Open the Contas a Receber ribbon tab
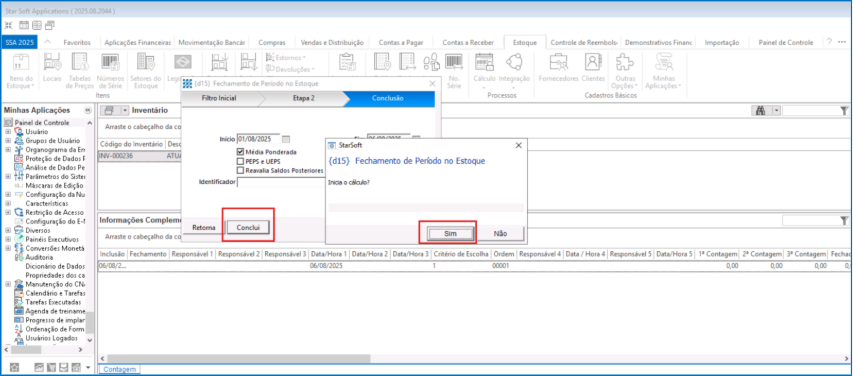Viewport: 853px width, 376px height. [468, 42]
